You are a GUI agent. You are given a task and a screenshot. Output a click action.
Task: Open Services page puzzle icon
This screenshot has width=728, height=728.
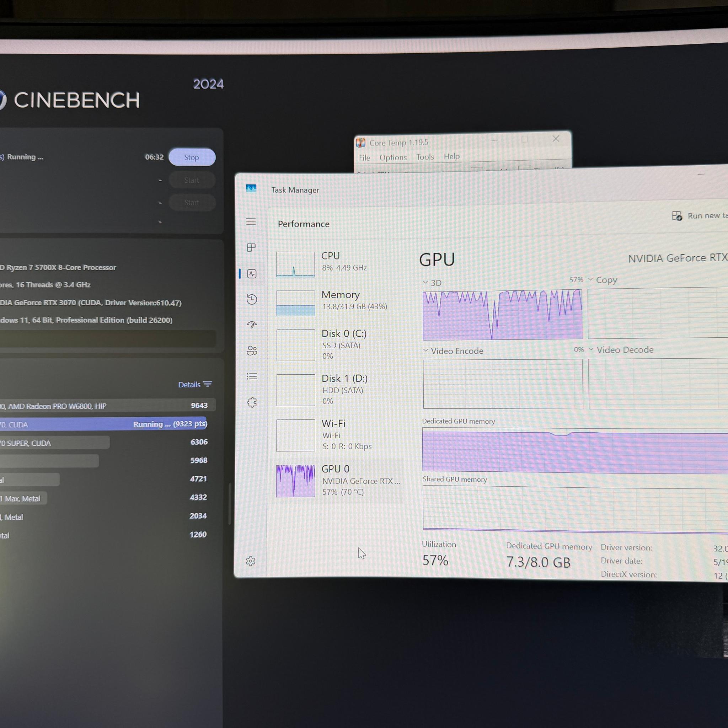(x=252, y=402)
